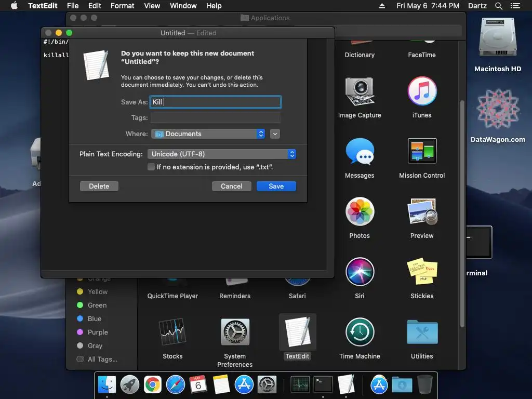This screenshot has height=399, width=532.
Task: Open the File menu
Action: pyautogui.click(x=73, y=6)
